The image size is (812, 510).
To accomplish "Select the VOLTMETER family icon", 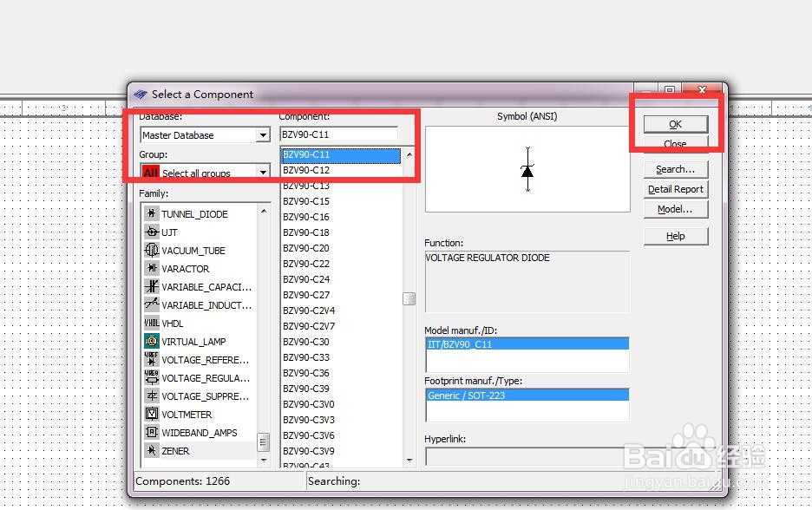I will (152, 414).
